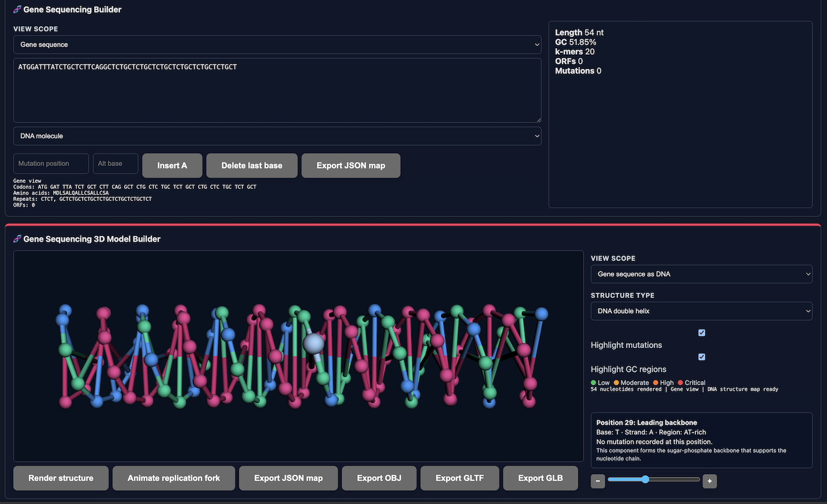Click 'Base: T · Strand: A · Region: AT-rich' text

pyautogui.click(x=651, y=432)
